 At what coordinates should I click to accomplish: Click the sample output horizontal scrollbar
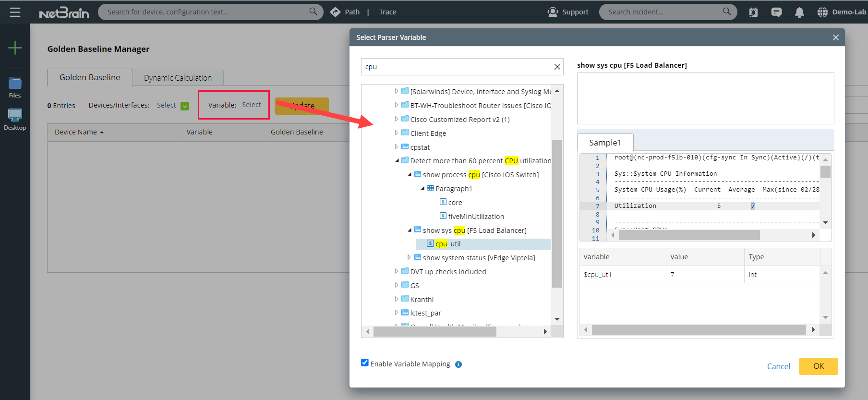[689, 235]
